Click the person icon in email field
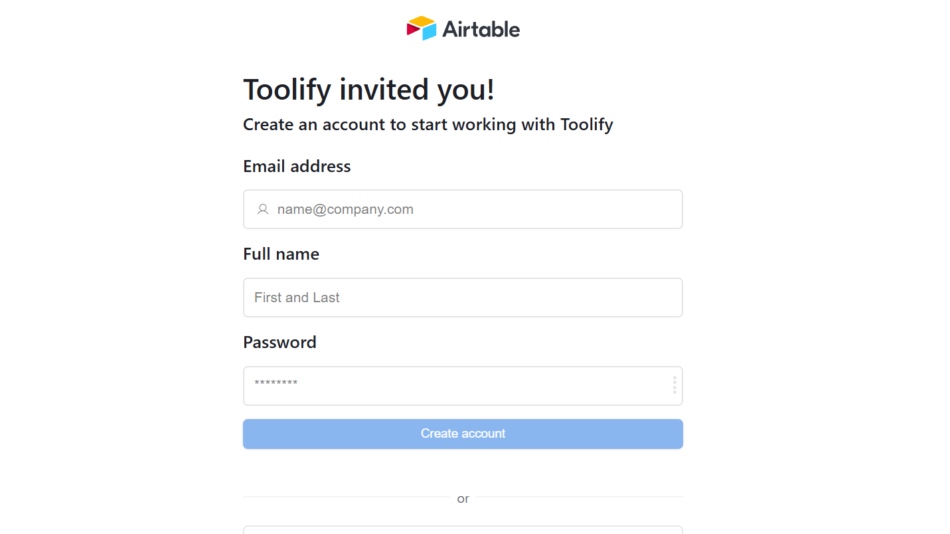The width and height of the screenshot is (950, 534). pyautogui.click(x=263, y=210)
